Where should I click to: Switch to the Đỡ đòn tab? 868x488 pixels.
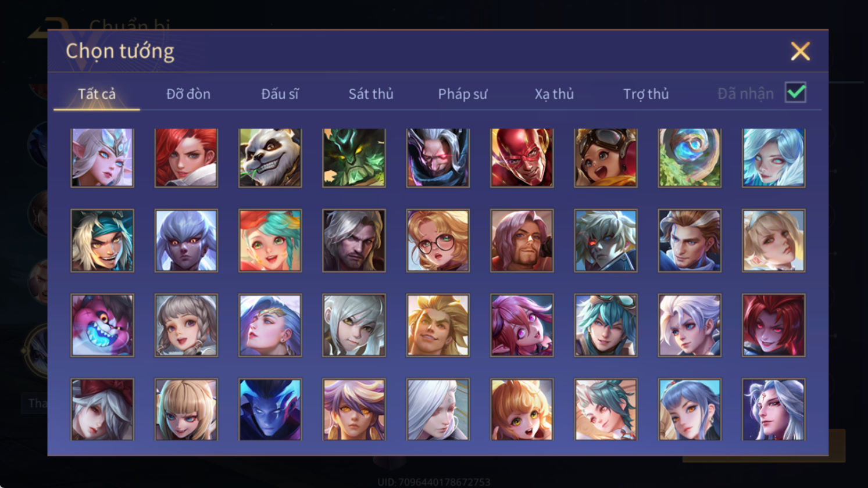[188, 94]
